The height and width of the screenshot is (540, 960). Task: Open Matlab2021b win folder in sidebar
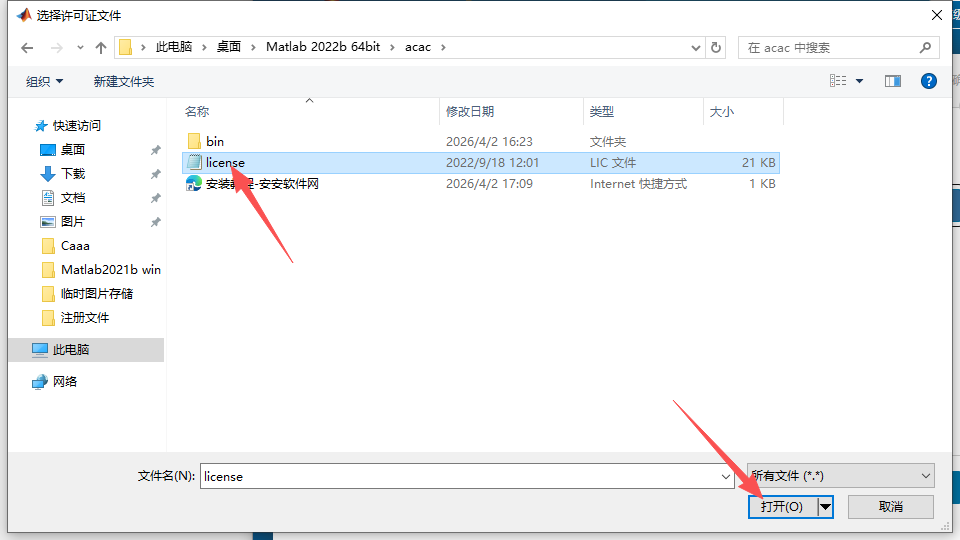tap(110, 269)
